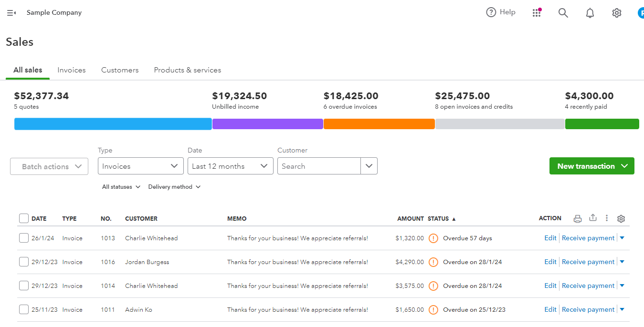Viewport: 644px width, 327px height.
Task: Select invoice 1016 for Jordan Burgess
Action: pos(23,261)
